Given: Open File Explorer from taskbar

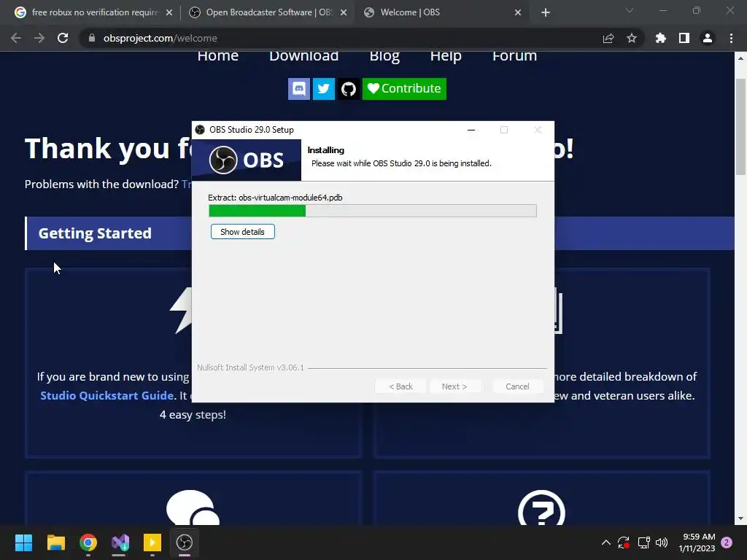Looking at the screenshot, I should coord(55,542).
